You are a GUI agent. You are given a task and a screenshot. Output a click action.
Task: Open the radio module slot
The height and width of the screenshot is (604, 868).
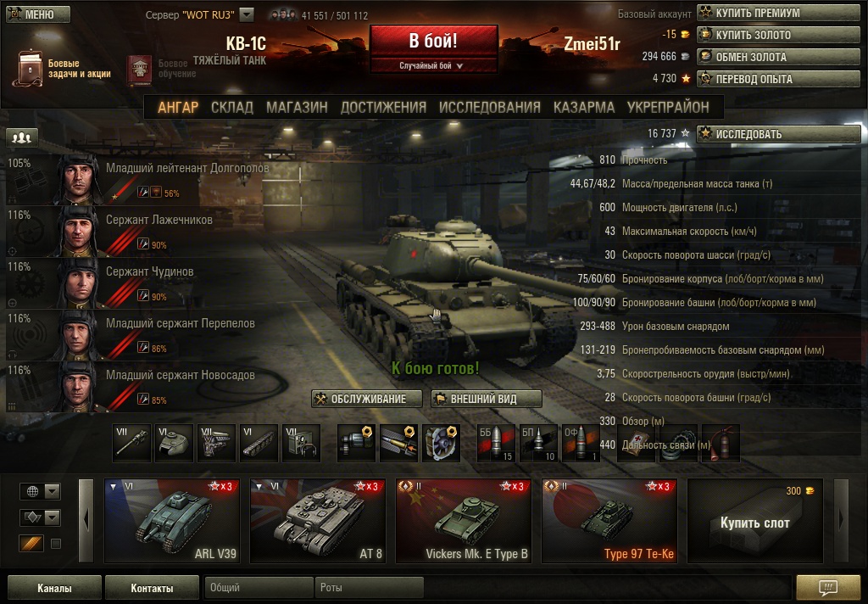click(x=301, y=443)
